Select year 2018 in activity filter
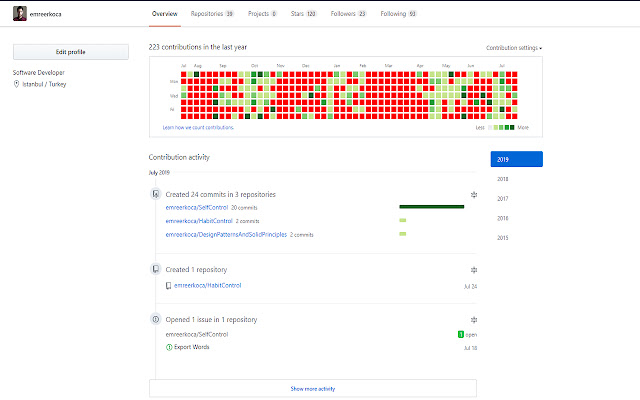 pyautogui.click(x=502, y=179)
